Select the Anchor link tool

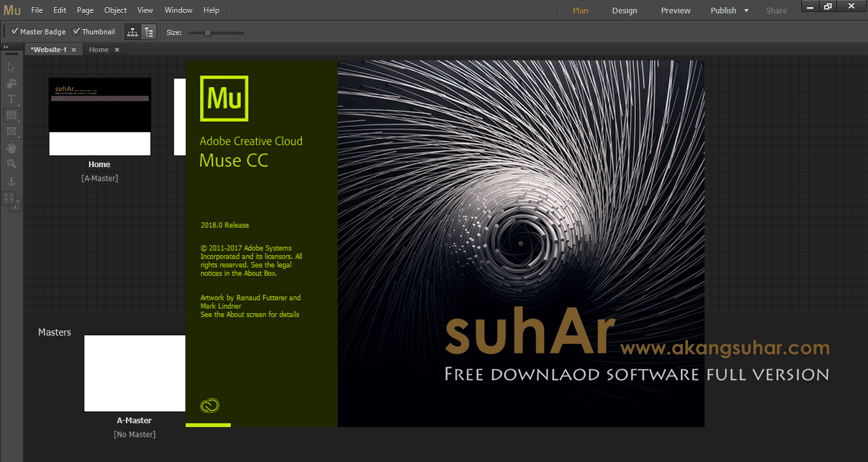pyautogui.click(x=11, y=182)
